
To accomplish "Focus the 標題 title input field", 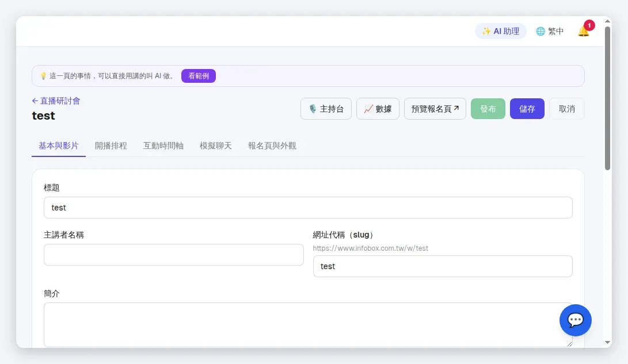I will 308,208.
